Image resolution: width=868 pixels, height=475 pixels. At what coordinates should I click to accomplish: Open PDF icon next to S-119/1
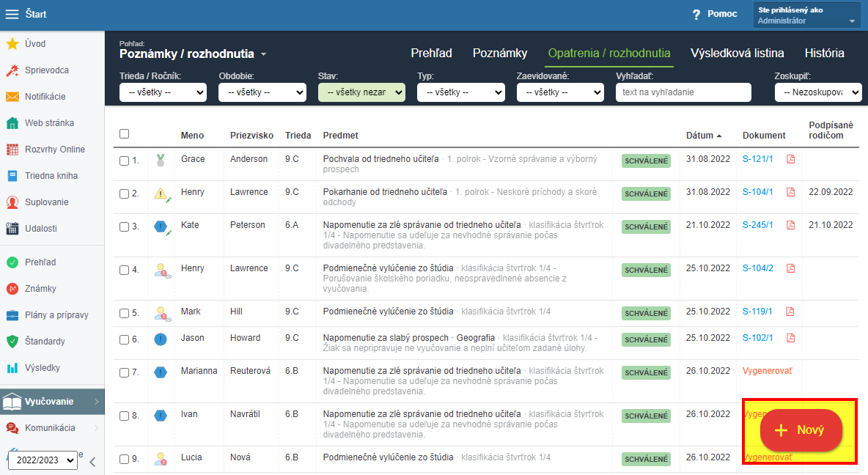pos(790,312)
